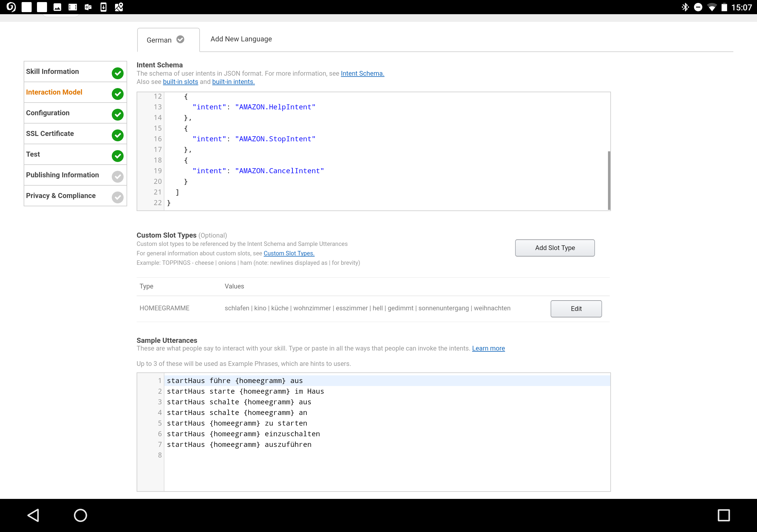Click the Intent Schema link
This screenshot has width=757, height=532.
coord(362,73)
